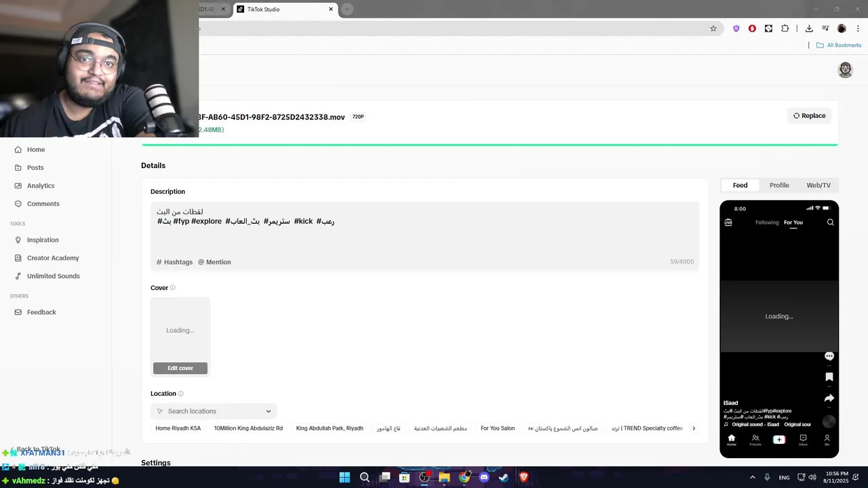Click the Replace video button
This screenshot has height=488, width=868.
click(809, 116)
